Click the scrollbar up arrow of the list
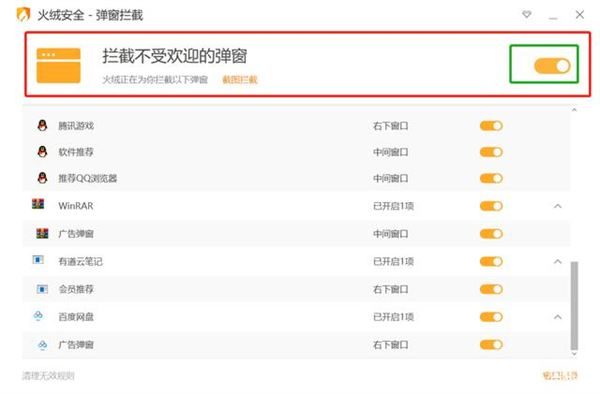Screen dimensions: 600x394 pyautogui.click(x=574, y=110)
